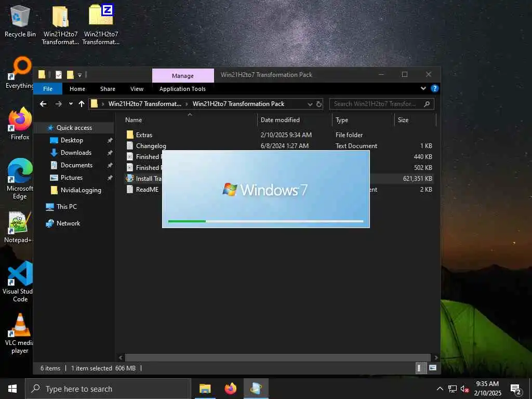Screen dimensions: 532x399
Task: Open the Customize Quick Access Toolbar dropdown
Action: (79, 75)
